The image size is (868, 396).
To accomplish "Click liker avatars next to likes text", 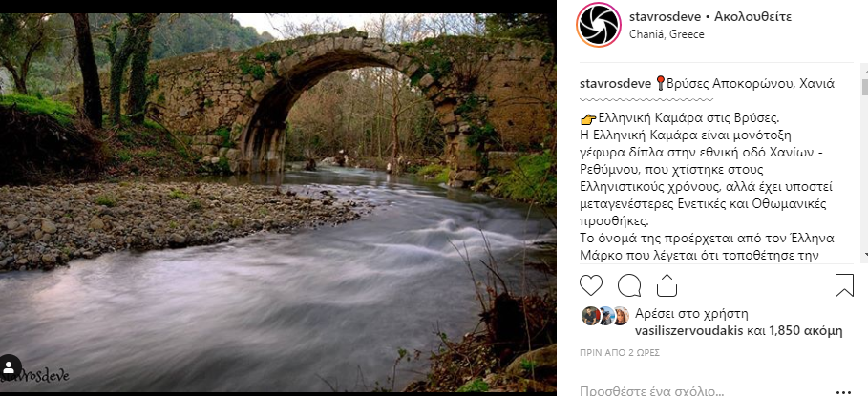I will pyautogui.click(x=605, y=316).
